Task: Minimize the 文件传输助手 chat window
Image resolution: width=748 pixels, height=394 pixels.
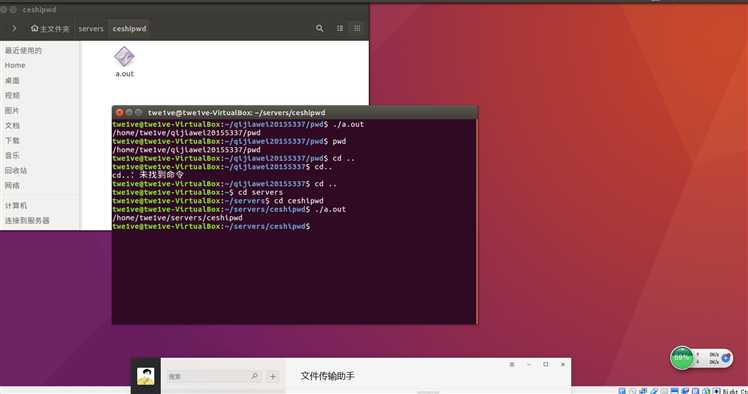Action: [x=529, y=364]
